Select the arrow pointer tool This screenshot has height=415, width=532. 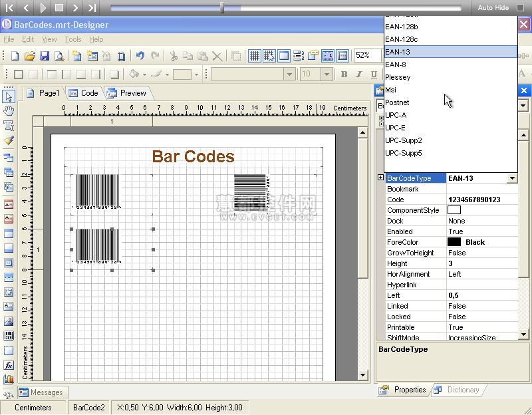(x=9, y=96)
